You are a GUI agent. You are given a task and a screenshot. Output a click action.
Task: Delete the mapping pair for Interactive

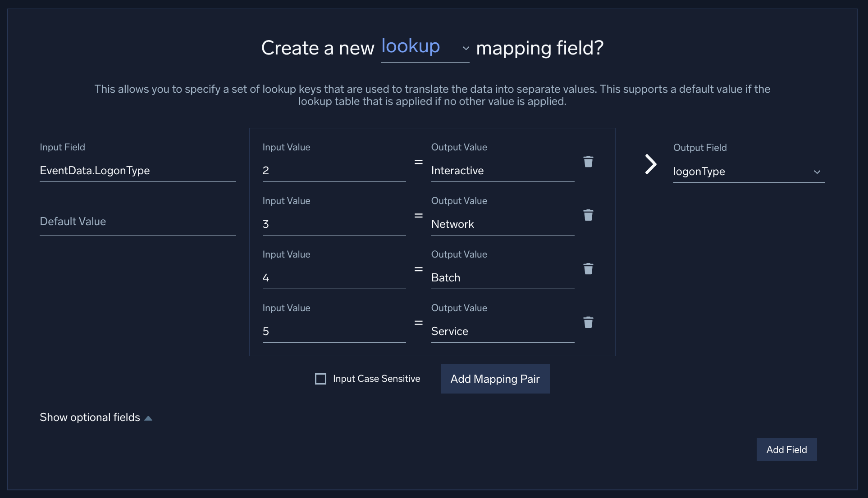(x=588, y=162)
